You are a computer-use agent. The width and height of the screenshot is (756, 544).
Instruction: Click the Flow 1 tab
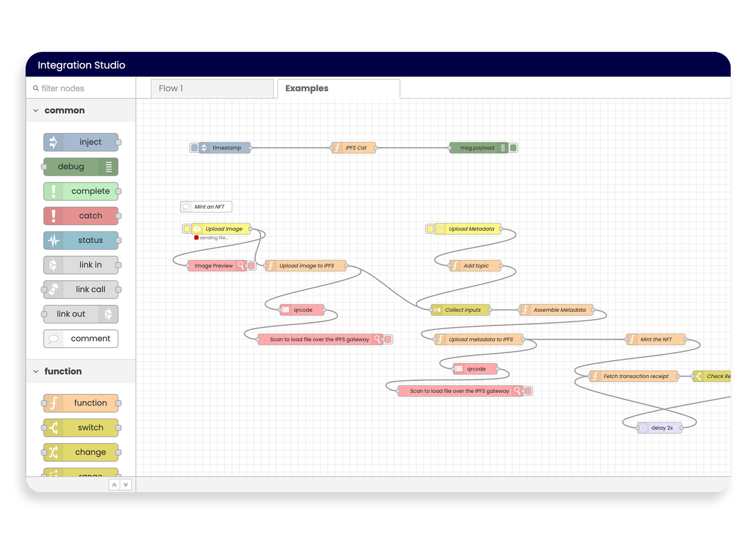click(213, 88)
